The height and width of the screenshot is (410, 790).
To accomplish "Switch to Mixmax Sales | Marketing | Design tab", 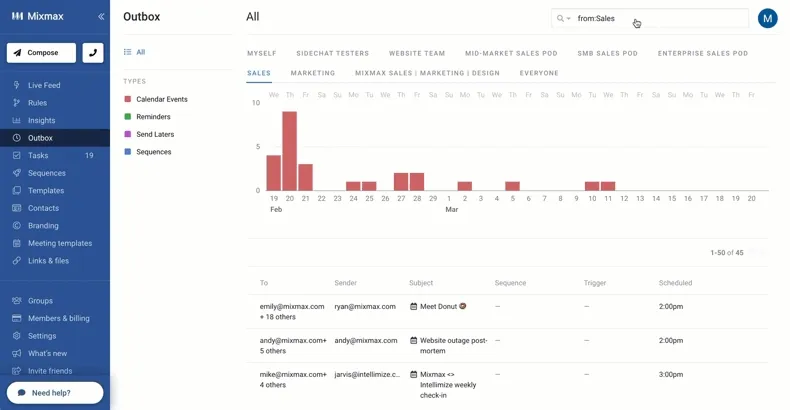I will coord(427,73).
